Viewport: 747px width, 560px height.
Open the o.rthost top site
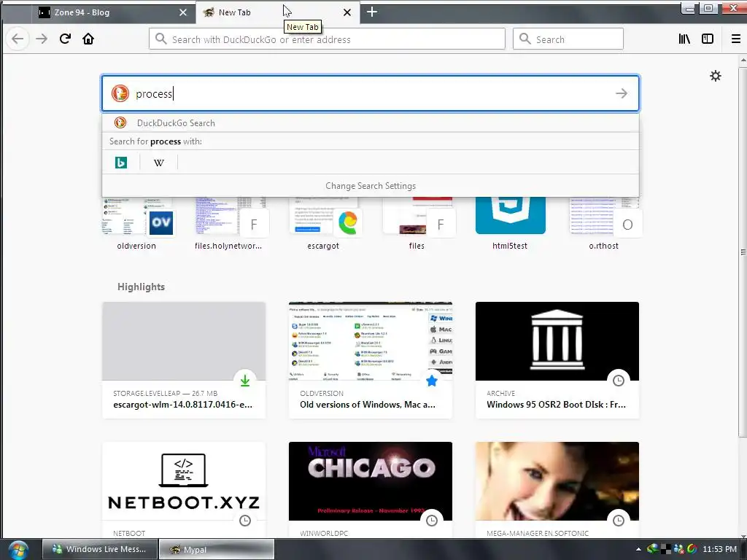pos(603,224)
